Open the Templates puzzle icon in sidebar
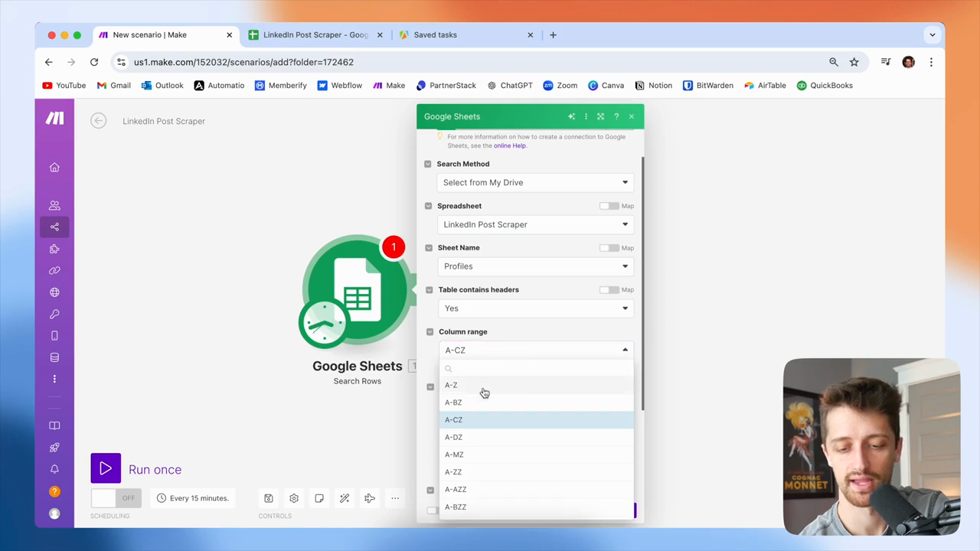This screenshot has width=980, height=551. 54,249
